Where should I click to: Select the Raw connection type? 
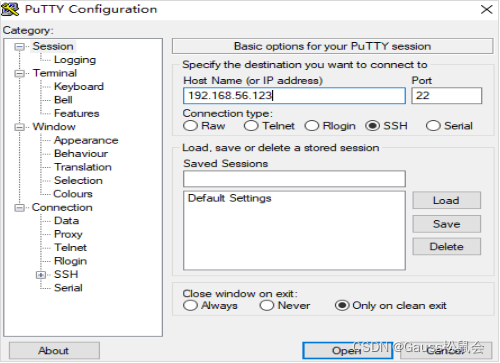[190, 126]
